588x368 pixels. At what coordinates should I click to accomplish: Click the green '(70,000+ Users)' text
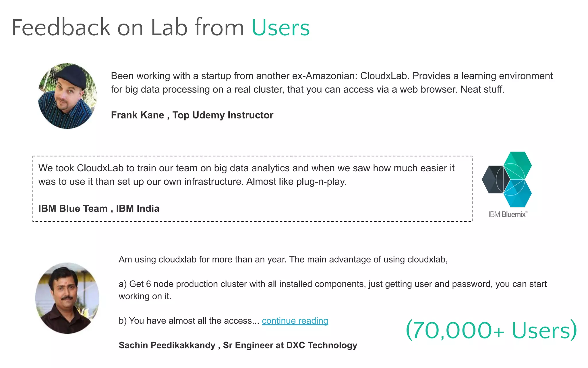491,330
